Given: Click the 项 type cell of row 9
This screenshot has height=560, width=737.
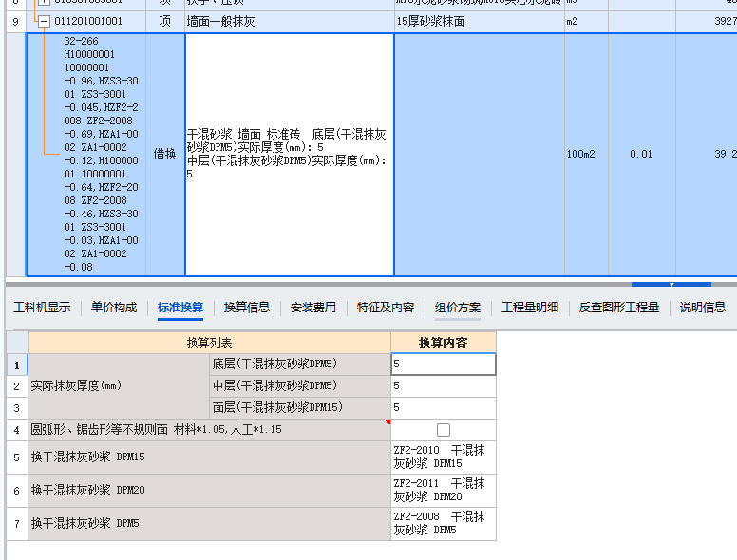Looking at the screenshot, I should (165, 22).
